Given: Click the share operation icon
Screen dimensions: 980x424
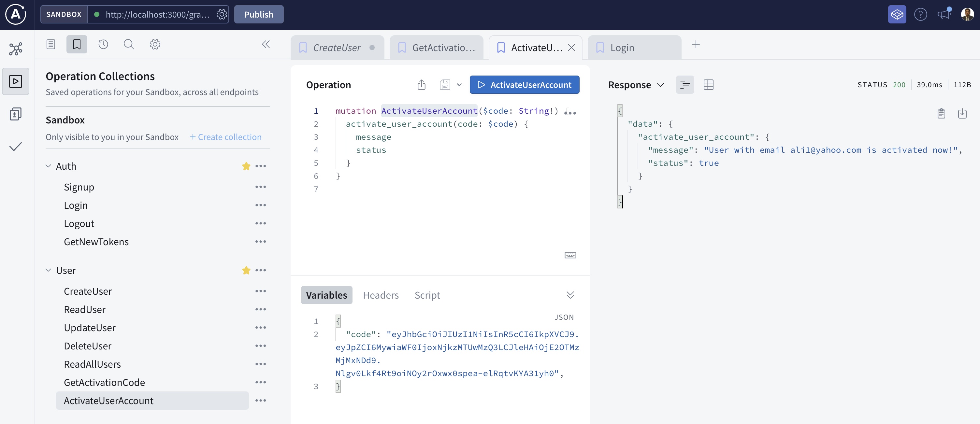Looking at the screenshot, I should point(421,84).
